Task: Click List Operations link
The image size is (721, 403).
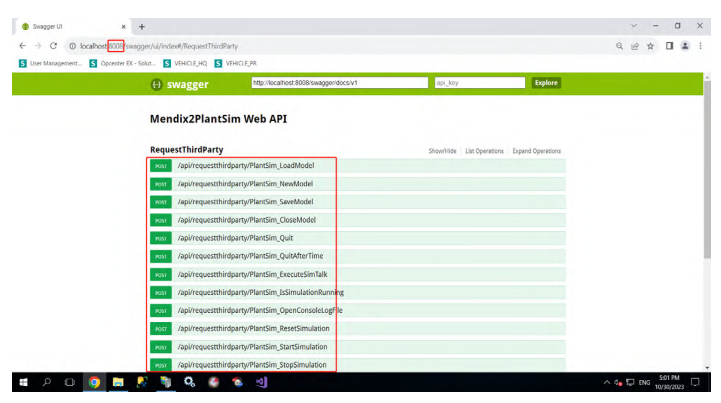Action: [484, 151]
